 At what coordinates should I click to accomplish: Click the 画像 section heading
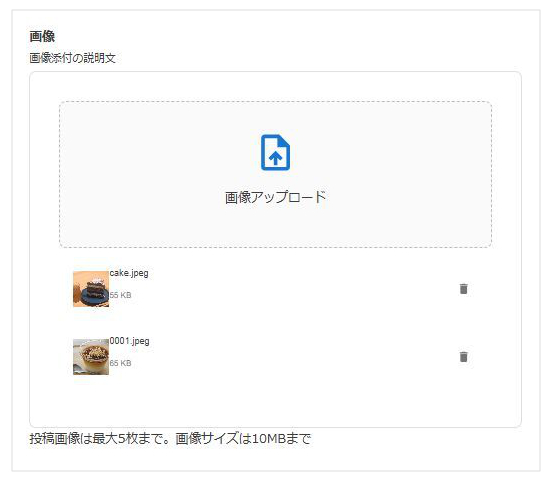click(x=42, y=36)
